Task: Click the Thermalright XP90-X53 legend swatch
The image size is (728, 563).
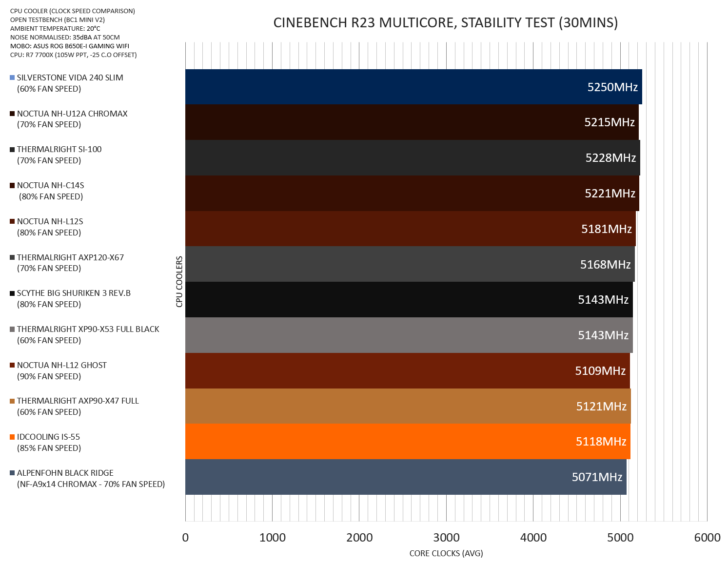Action: tap(12, 329)
